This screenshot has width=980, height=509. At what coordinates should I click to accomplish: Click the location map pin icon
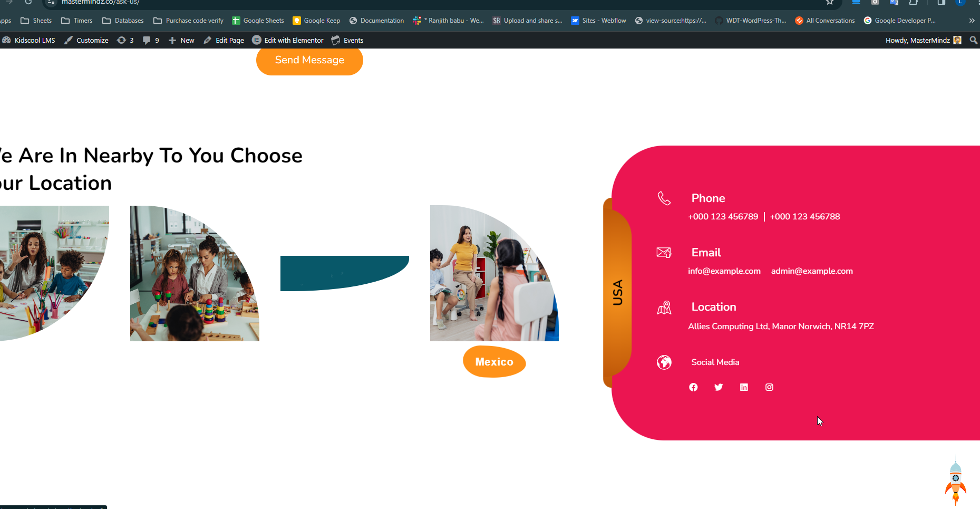[x=664, y=308]
